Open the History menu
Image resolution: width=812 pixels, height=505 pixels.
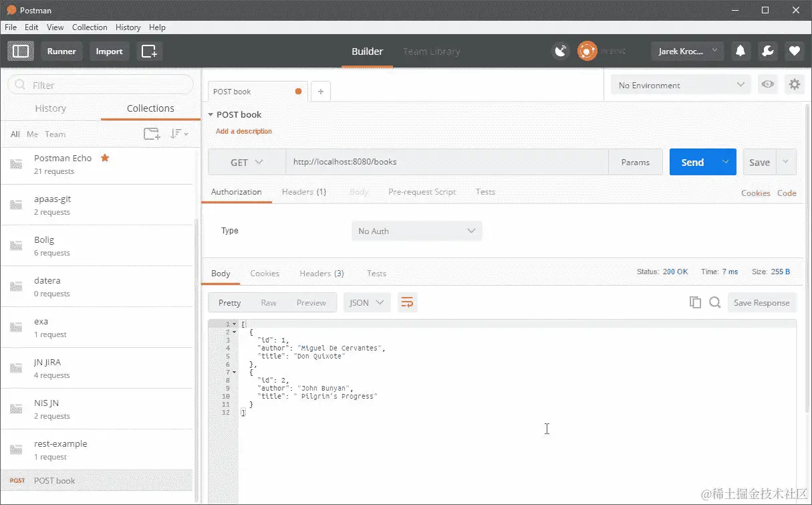[x=128, y=27]
